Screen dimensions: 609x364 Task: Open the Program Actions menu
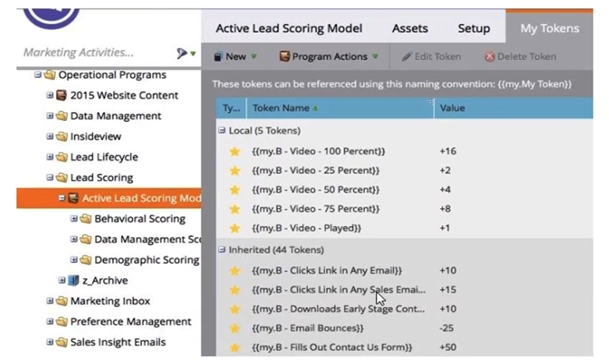[328, 57]
